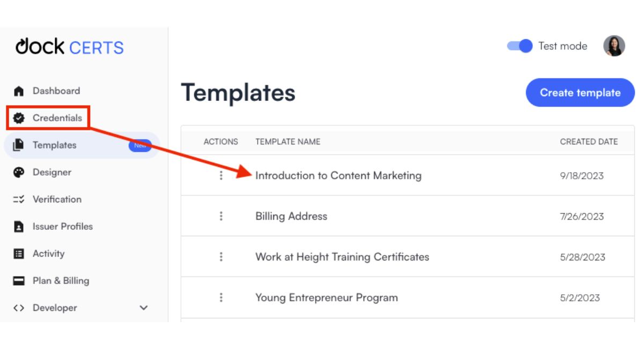This screenshot has width=644, height=349.
Task: Click the Credentials badge icon
Action: click(19, 118)
